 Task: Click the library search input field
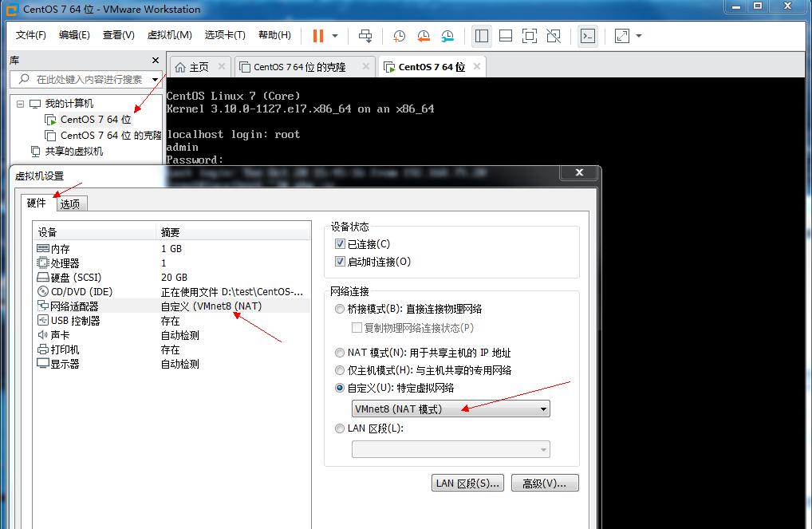click(85, 79)
